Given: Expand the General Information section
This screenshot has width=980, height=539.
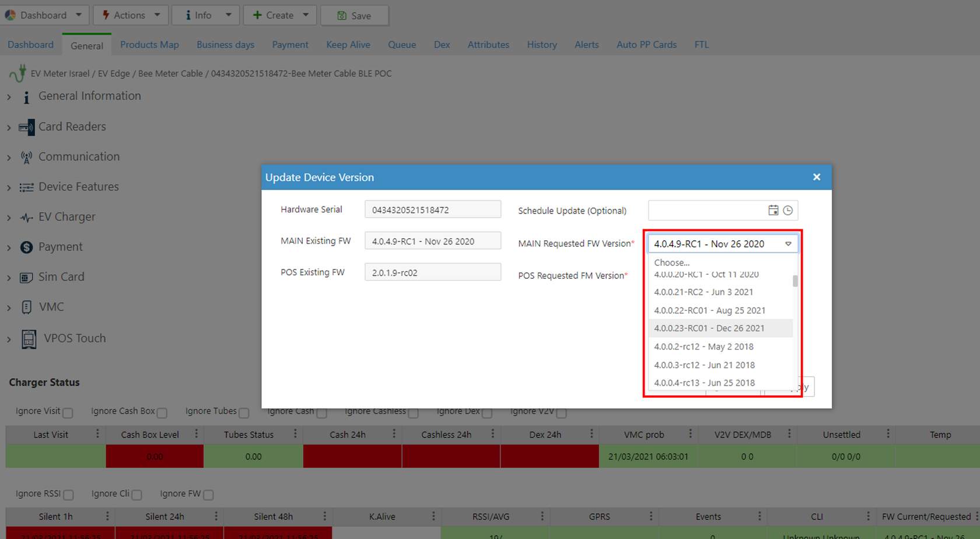Looking at the screenshot, I should point(9,97).
